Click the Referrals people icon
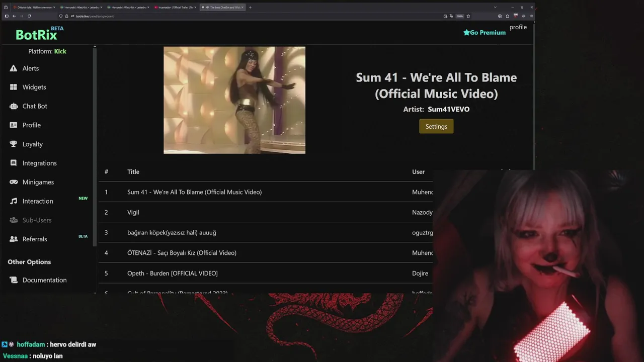 point(14,239)
